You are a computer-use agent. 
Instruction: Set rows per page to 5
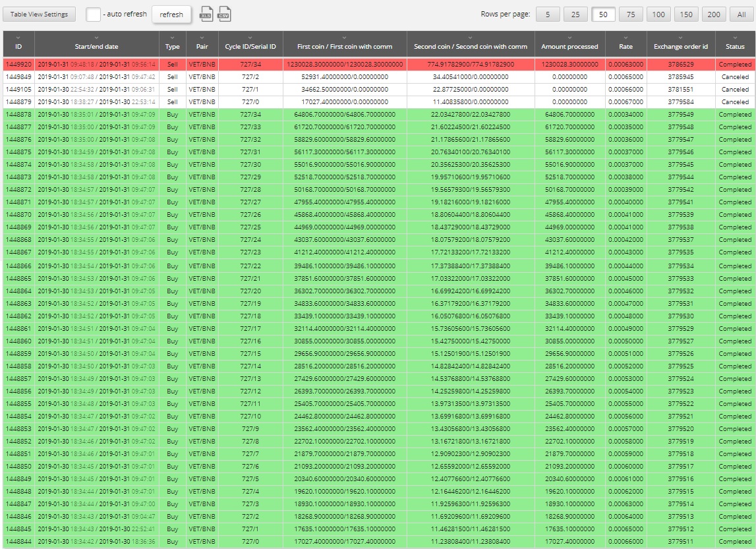point(548,14)
